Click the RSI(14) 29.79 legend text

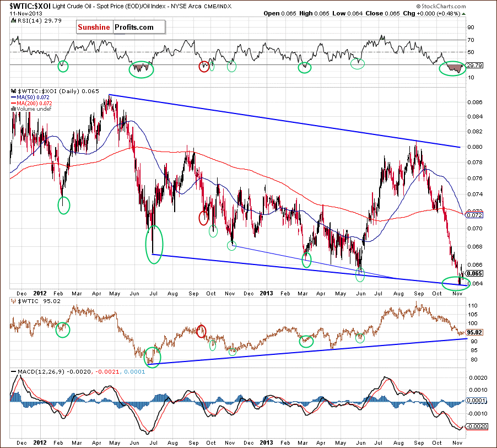(39, 20)
